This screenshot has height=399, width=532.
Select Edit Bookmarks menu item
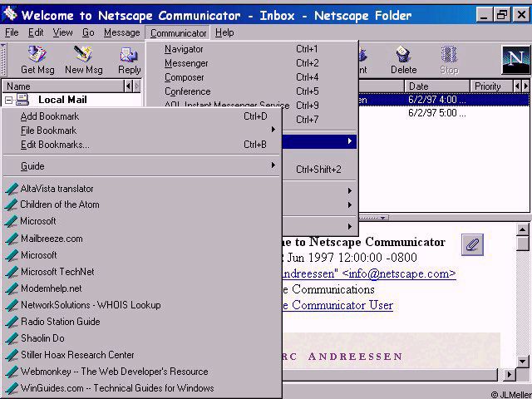(x=142, y=145)
